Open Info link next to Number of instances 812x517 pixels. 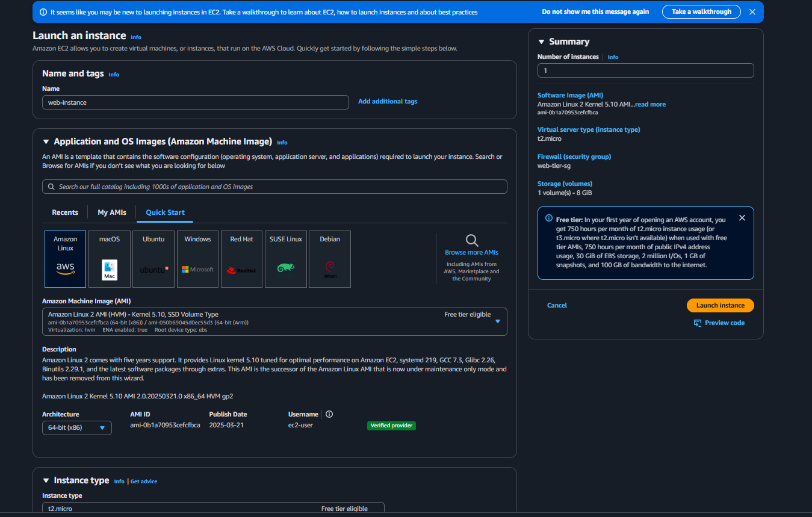coord(613,57)
